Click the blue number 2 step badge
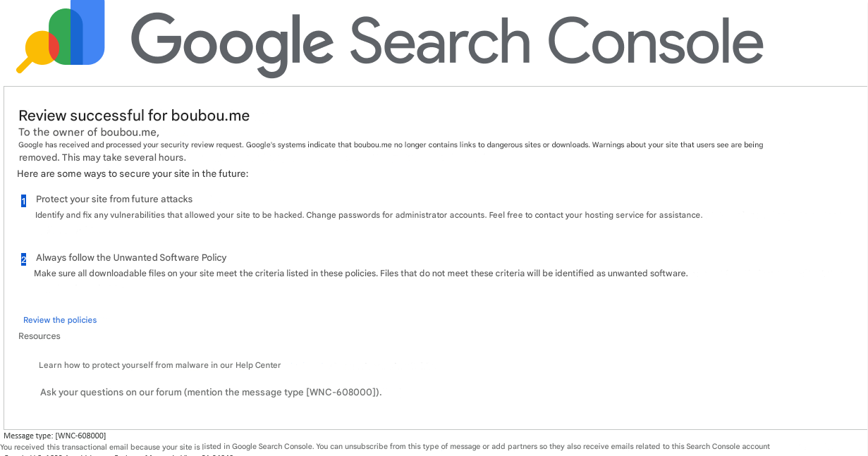This screenshot has width=868, height=456. click(23, 259)
